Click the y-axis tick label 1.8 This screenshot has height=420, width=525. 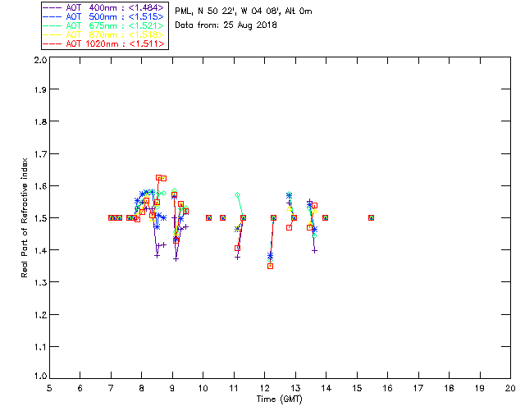40,121
